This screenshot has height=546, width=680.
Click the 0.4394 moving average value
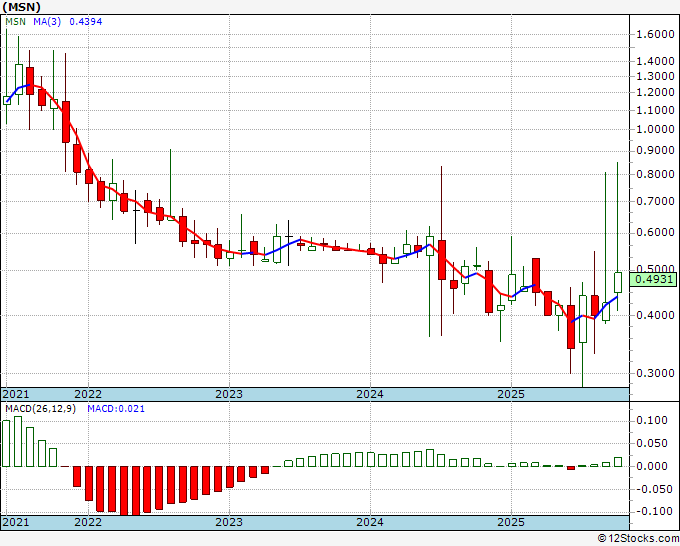[x=85, y=21]
